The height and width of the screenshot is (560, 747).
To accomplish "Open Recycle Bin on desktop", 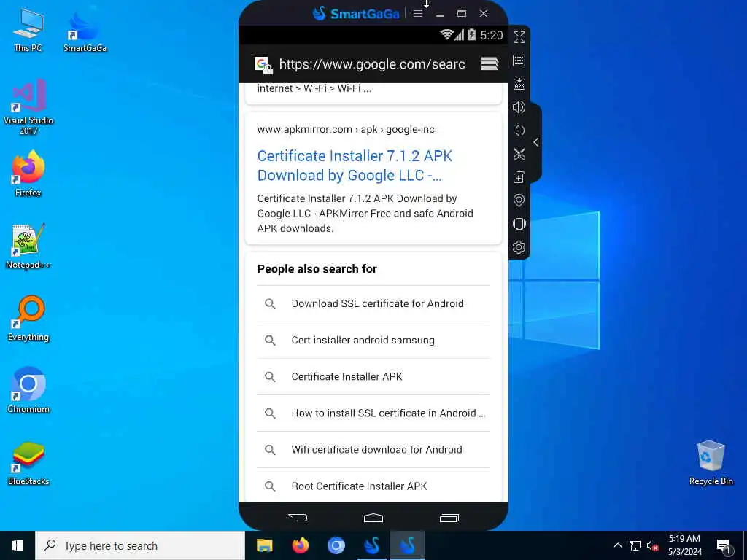I will pyautogui.click(x=711, y=463).
